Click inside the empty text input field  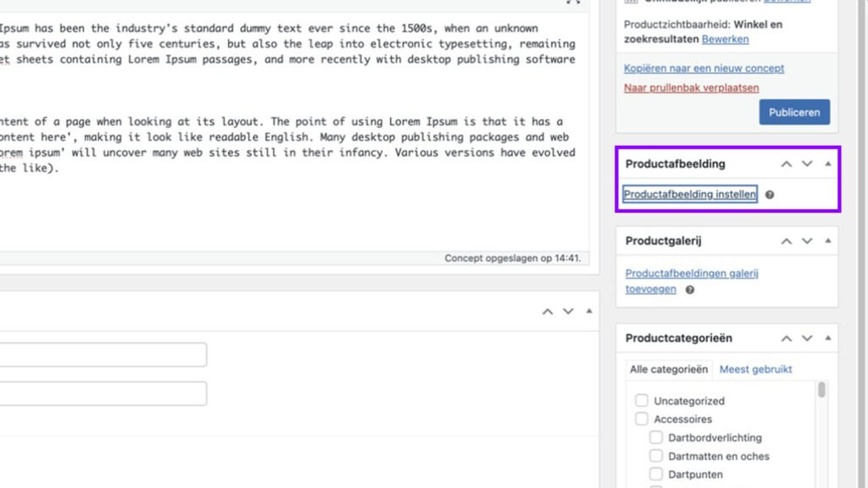[x=102, y=354]
